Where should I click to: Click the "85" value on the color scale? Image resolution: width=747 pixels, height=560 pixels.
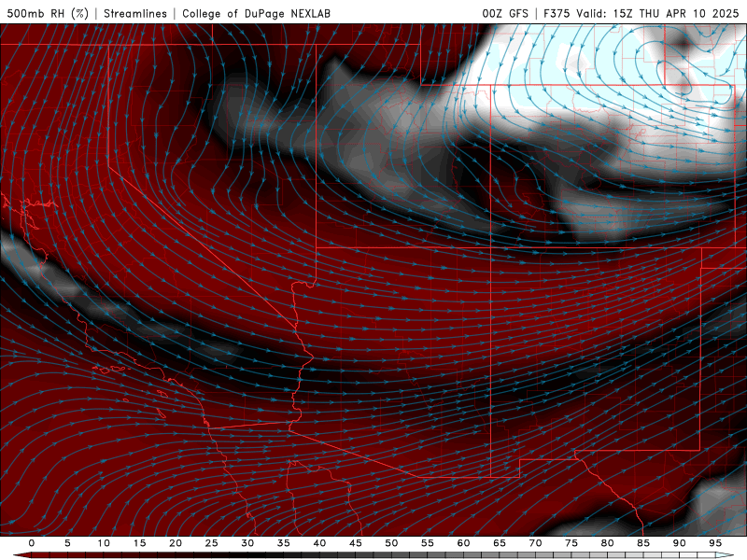tap(643, 543)
